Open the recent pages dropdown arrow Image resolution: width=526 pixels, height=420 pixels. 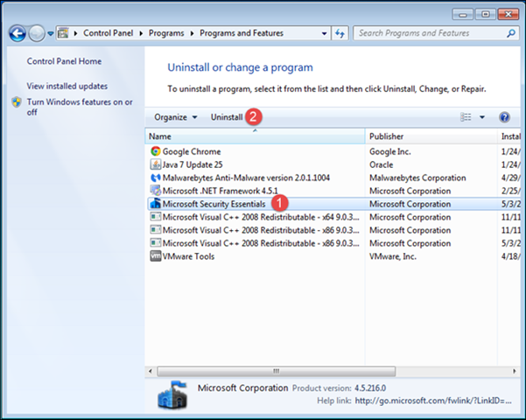51,33
